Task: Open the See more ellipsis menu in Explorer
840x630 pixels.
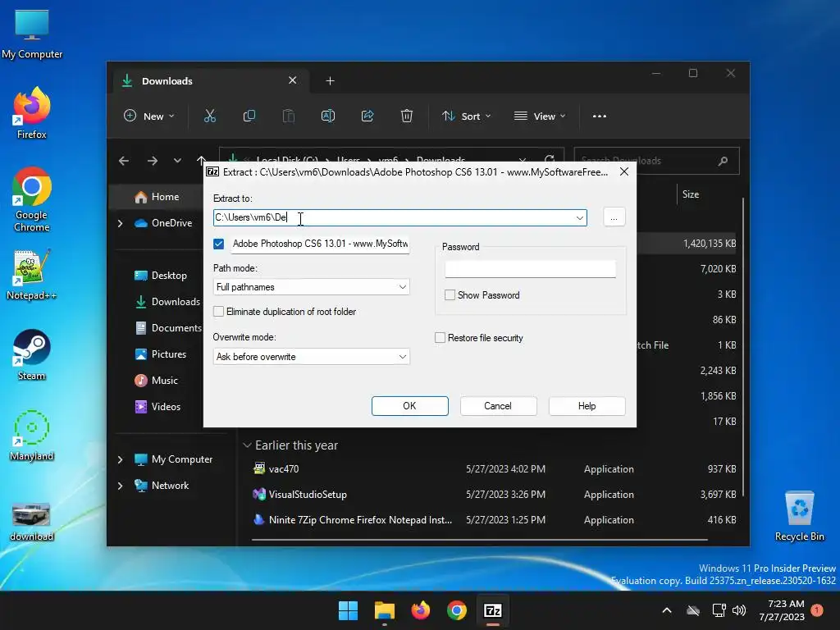Action: click(600, 116)
